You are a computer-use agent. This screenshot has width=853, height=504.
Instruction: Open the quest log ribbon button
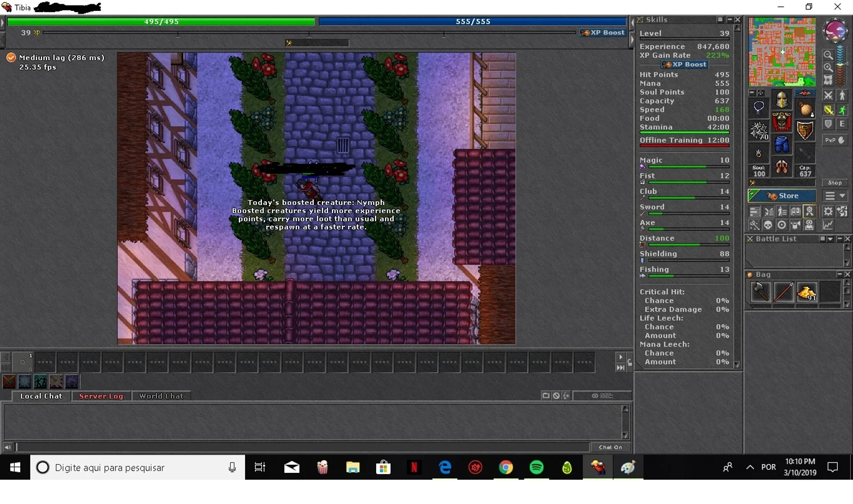click(809, 212)
